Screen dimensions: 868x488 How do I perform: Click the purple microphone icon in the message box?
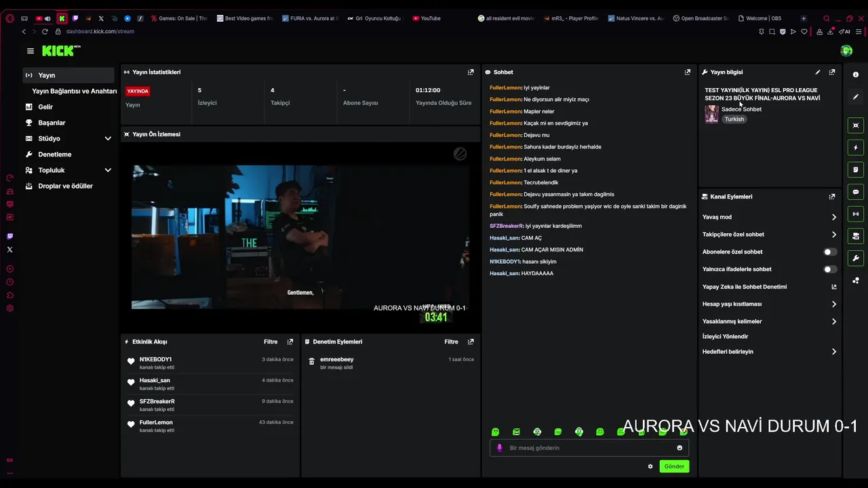(x=500, y=448)
